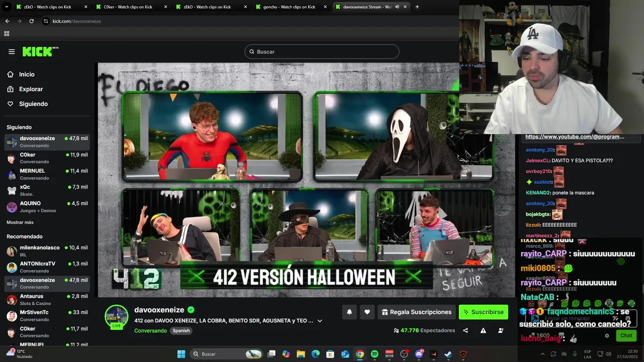Open MERNUEL channel with 11,4 mil viewers

[x=47, y=174]
